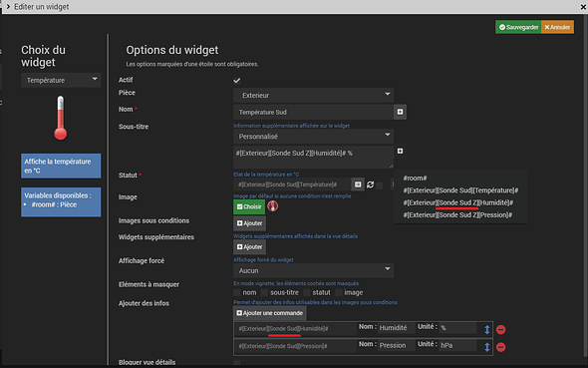Click the Annuler button

pos(557,27)
